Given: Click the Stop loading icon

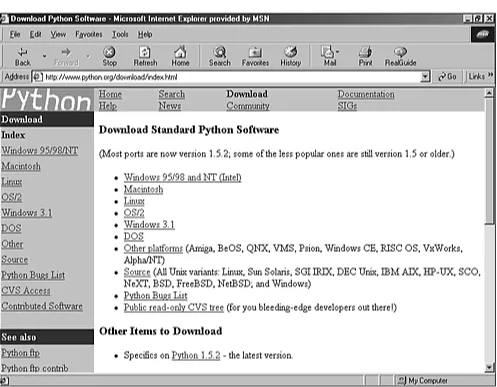Looking at the screenshot, I should [x=109, y=52].
